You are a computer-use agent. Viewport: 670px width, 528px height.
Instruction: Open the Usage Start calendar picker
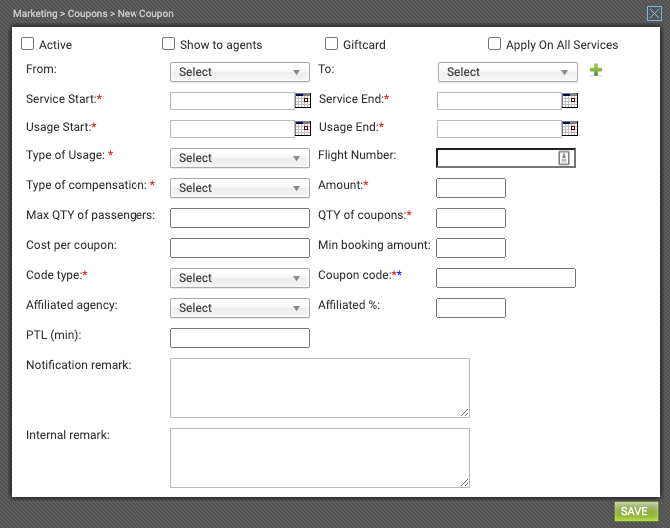point(303,128)
